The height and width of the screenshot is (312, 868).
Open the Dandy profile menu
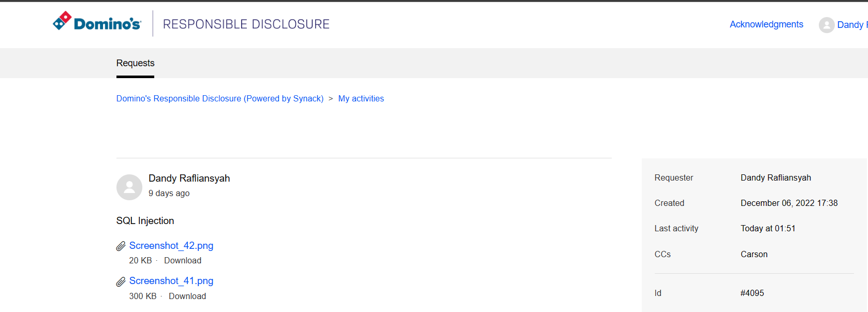coord(852,25)
